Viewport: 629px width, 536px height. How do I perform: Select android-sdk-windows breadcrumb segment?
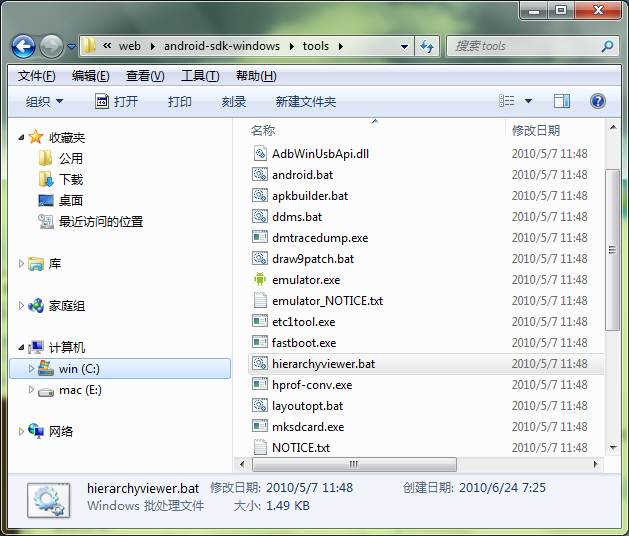click(x=222, y=46)
